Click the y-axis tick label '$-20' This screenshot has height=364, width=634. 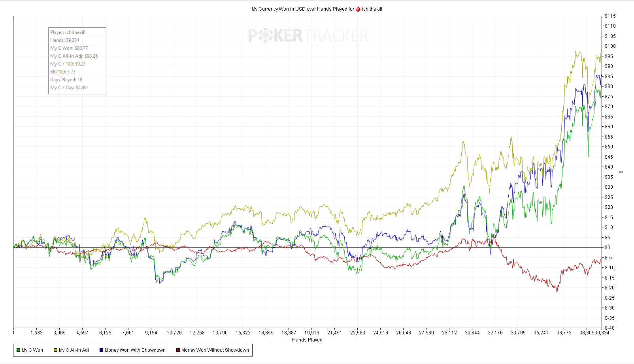610,288
